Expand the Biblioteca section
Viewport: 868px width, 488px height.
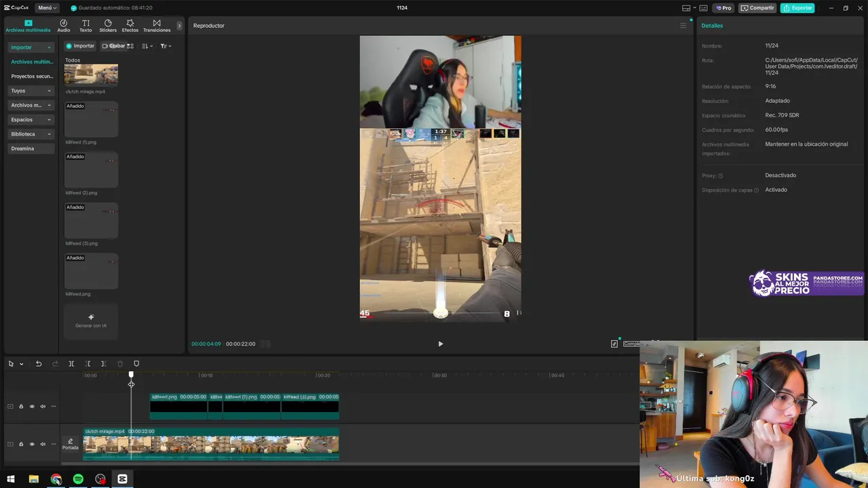coord(31,134)
